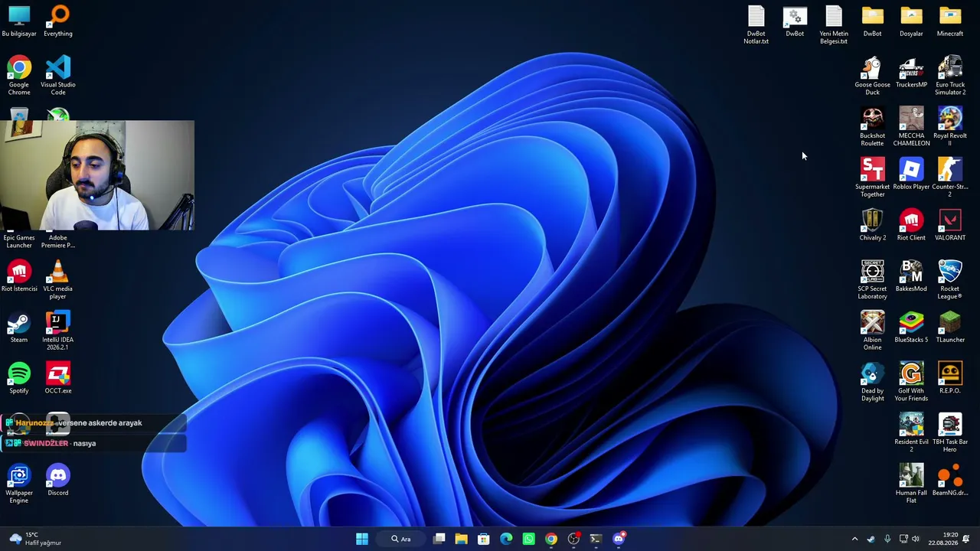
Task: Expand hidden system tray icons chevron
Action: pos(855,539)
